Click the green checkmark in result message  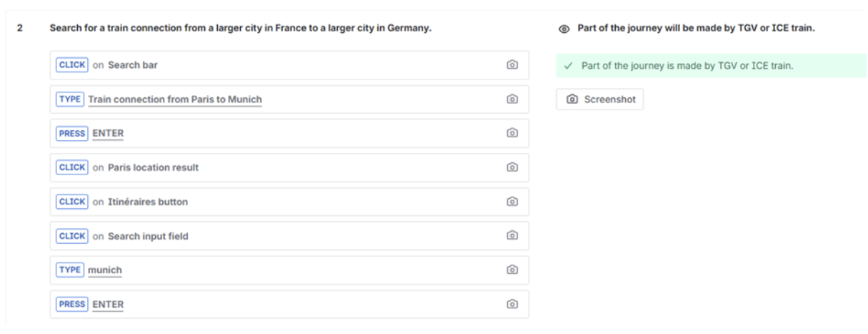569,66
